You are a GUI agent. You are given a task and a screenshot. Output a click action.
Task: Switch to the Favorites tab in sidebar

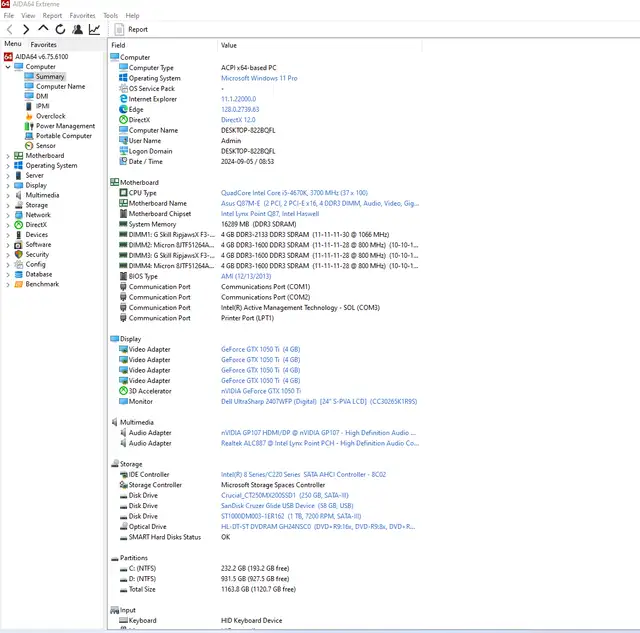pos(44,44)
